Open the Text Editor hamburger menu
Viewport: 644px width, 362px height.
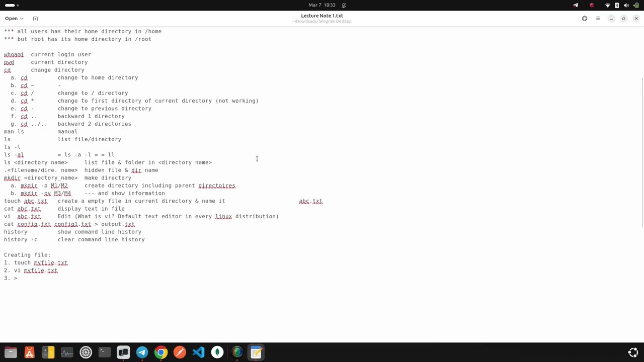click(x=598, y=19)
